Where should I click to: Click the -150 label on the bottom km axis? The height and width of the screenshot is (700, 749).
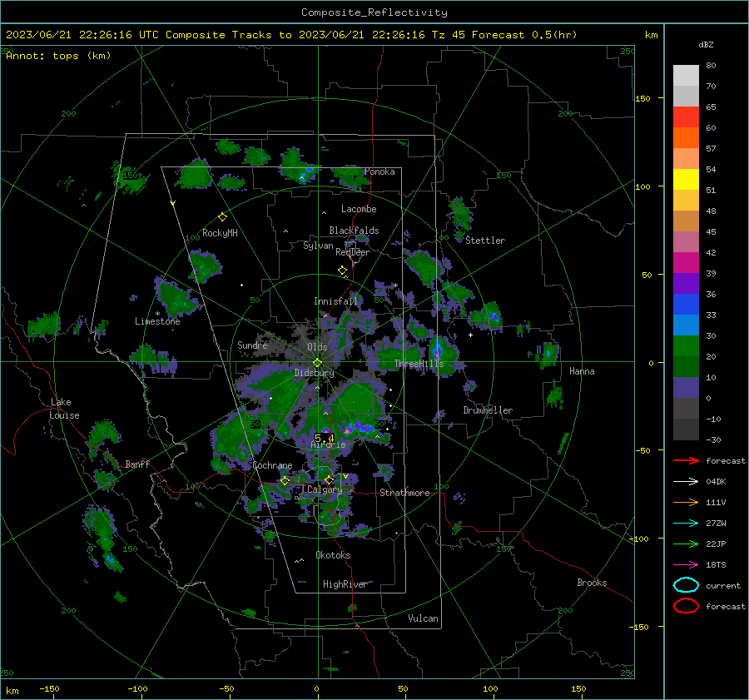[x=49, y=689]
